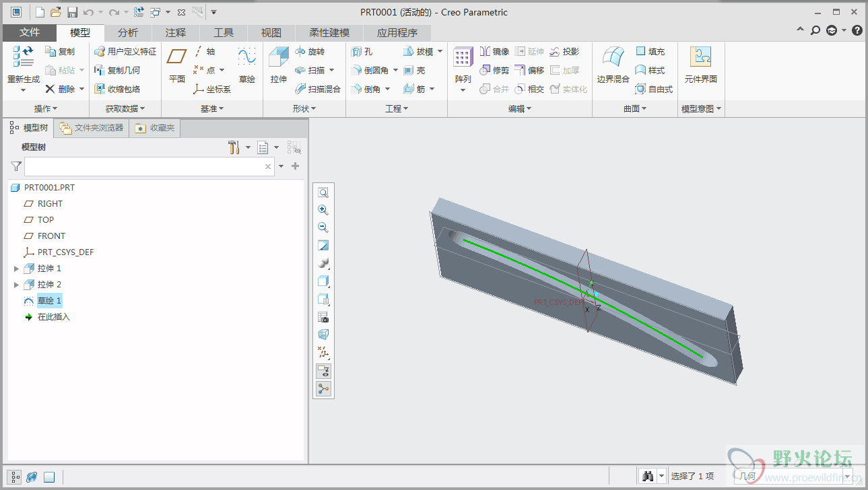Switch to the 视图 ribbon tab

[x=271, y=32]
